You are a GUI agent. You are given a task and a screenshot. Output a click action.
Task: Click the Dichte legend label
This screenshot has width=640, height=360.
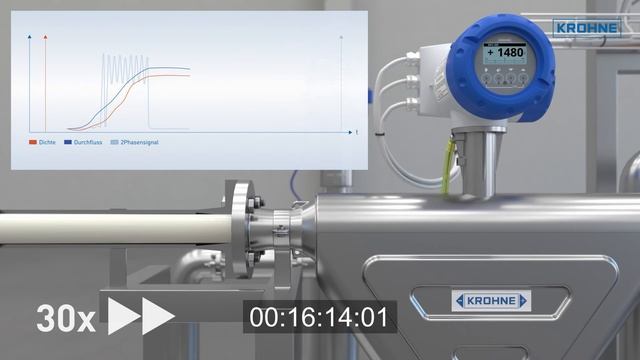[47, 142]
